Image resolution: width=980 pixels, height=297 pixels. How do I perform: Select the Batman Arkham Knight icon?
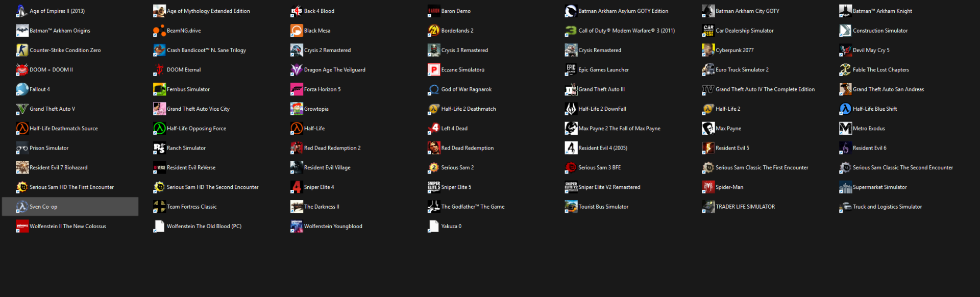tap(846, 11)
